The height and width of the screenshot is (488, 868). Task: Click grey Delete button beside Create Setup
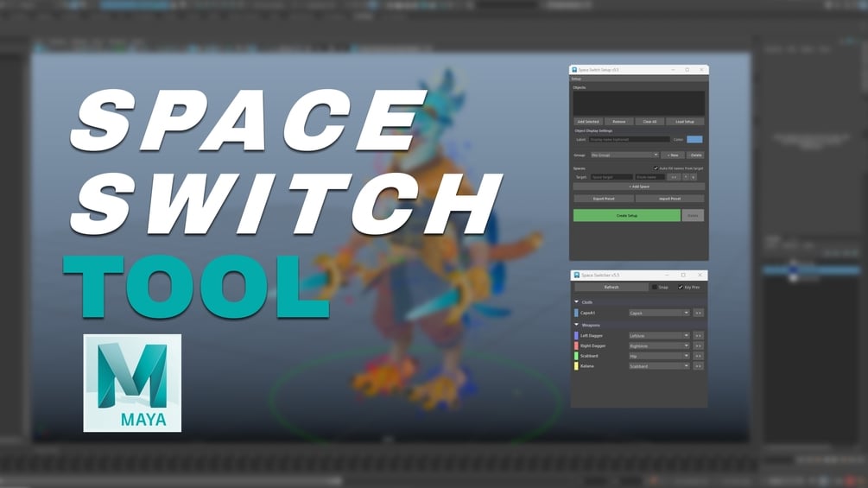click(693, 215)
